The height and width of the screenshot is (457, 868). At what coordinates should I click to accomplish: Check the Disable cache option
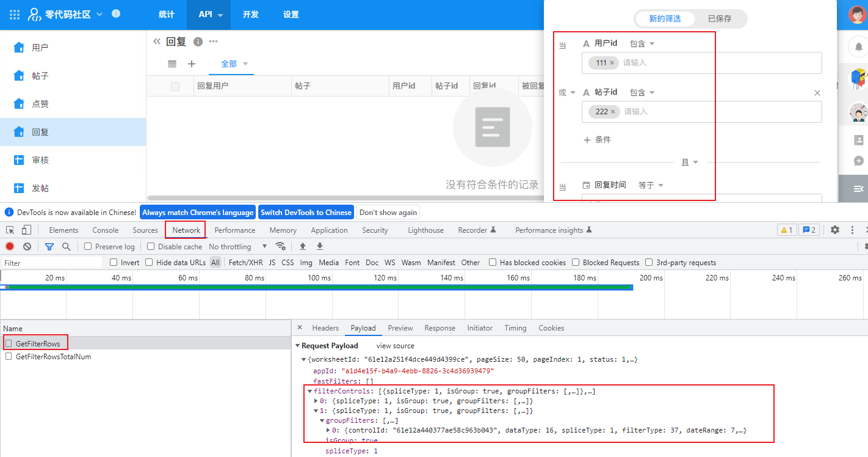coord(151,246)
